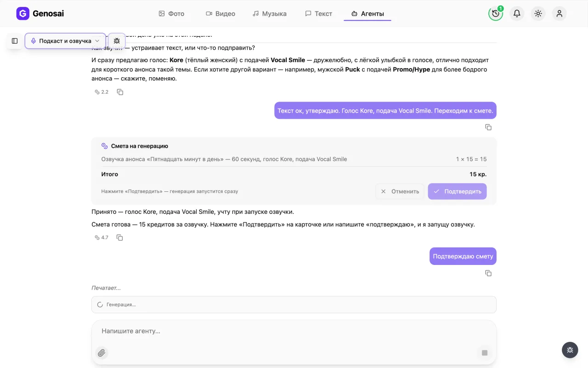The image size is (588, 368).
Task: Expand the Подкаст и озвучка dropdown
Action: click(x=65, y=41)
